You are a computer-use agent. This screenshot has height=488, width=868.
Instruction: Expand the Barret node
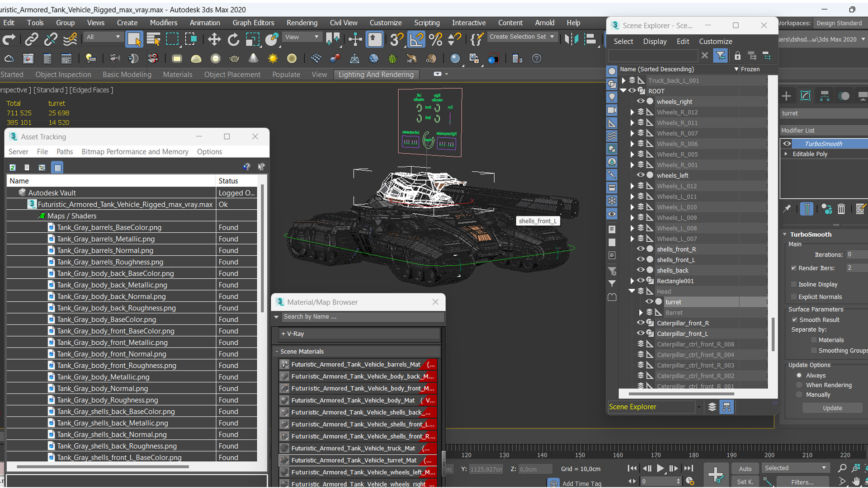point(641,313)
